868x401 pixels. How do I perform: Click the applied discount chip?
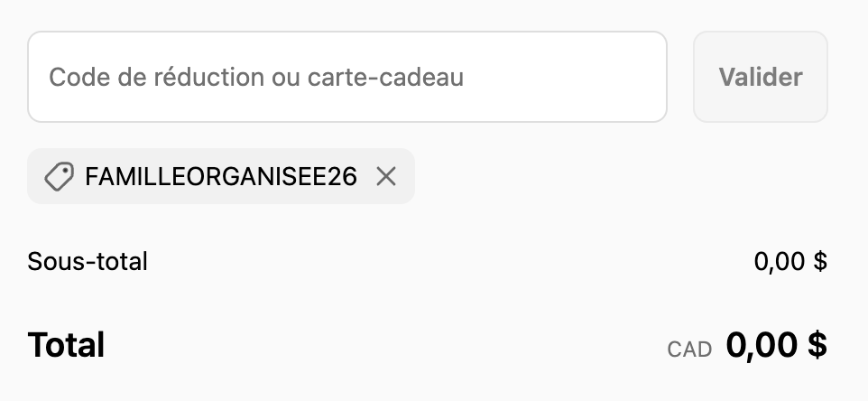tap(220, 177)
